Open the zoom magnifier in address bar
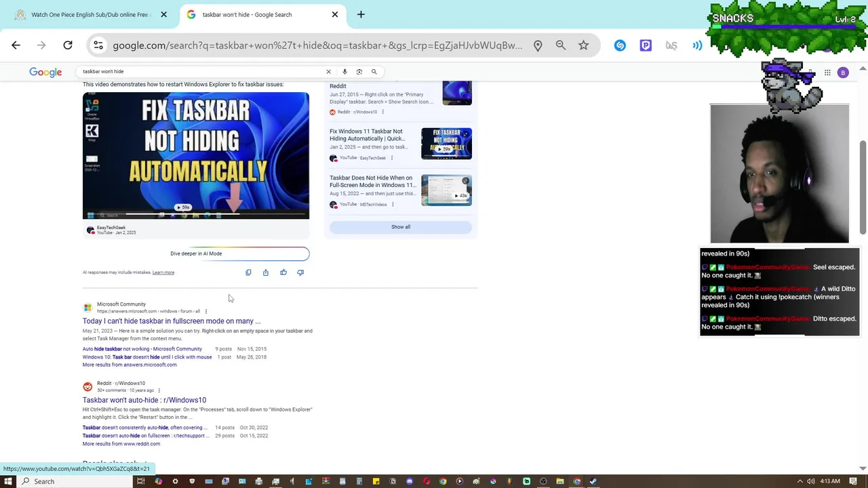 tap(561, 45)
